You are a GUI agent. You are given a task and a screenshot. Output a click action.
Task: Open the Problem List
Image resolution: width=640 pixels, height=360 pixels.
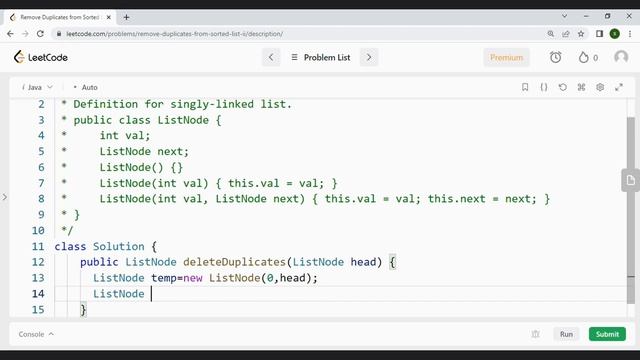tap(321, 58)
